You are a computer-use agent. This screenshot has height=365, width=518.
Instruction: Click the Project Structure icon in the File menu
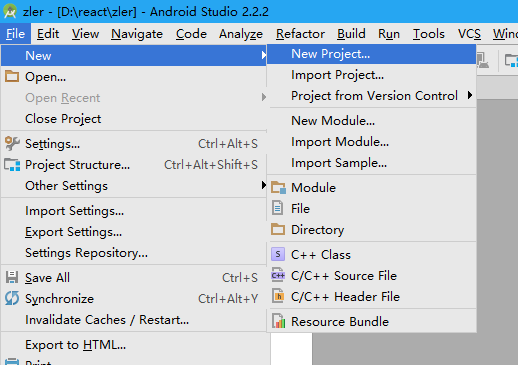12,165
